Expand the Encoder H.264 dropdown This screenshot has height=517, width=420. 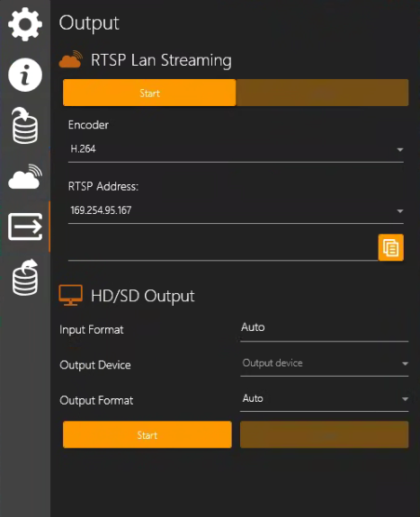point(236,149)
